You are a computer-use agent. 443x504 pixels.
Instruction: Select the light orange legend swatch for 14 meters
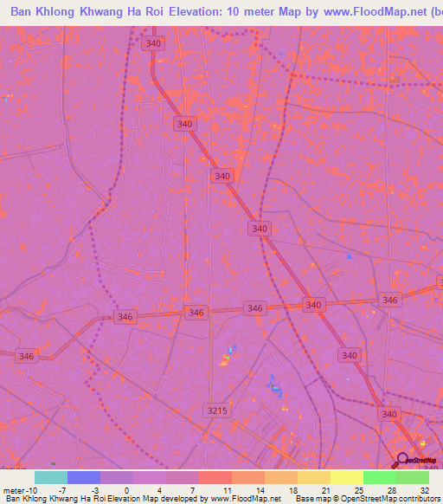281,478
